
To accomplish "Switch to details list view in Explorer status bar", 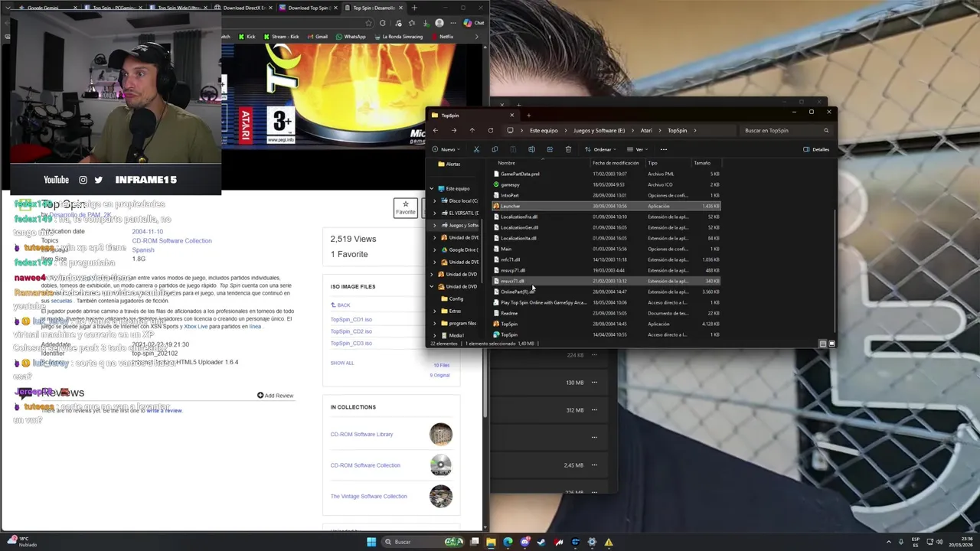I will tap(823, 344).
